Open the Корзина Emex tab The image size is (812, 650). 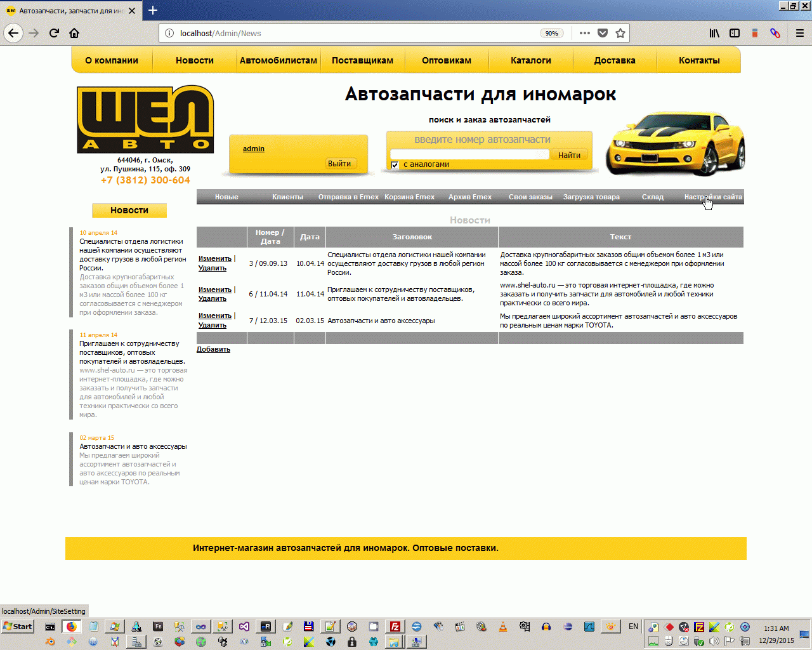[409, 197]
